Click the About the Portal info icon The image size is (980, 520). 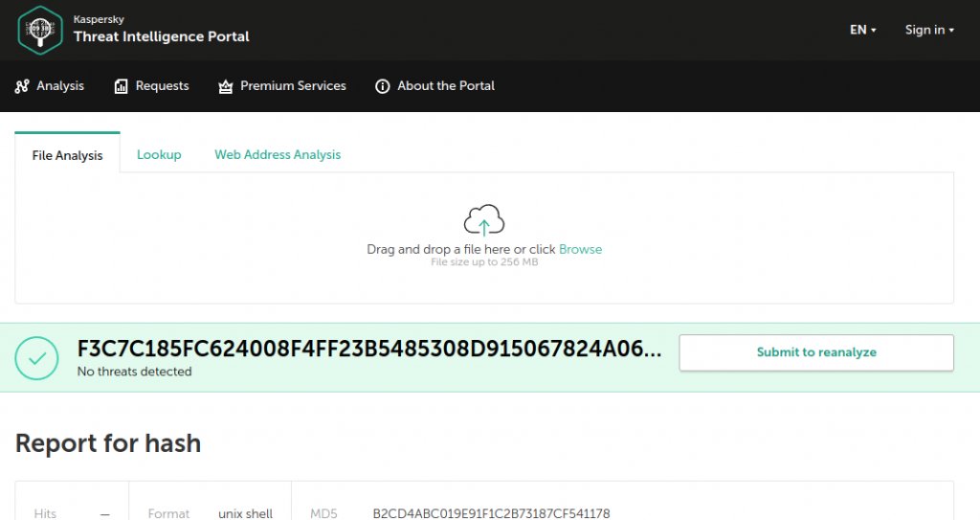pyautogui.click(x=382, y=86)
